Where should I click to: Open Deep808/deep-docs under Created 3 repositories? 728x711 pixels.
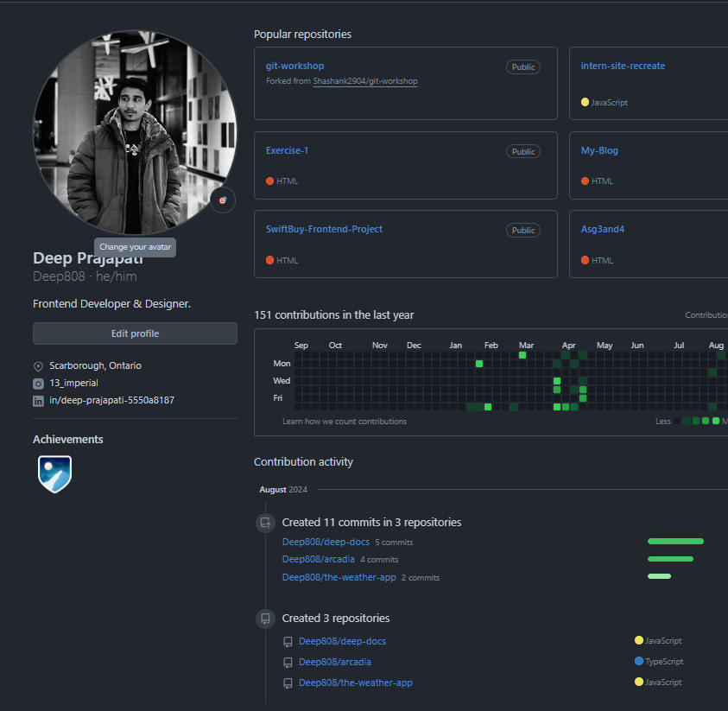pos(342,641)
